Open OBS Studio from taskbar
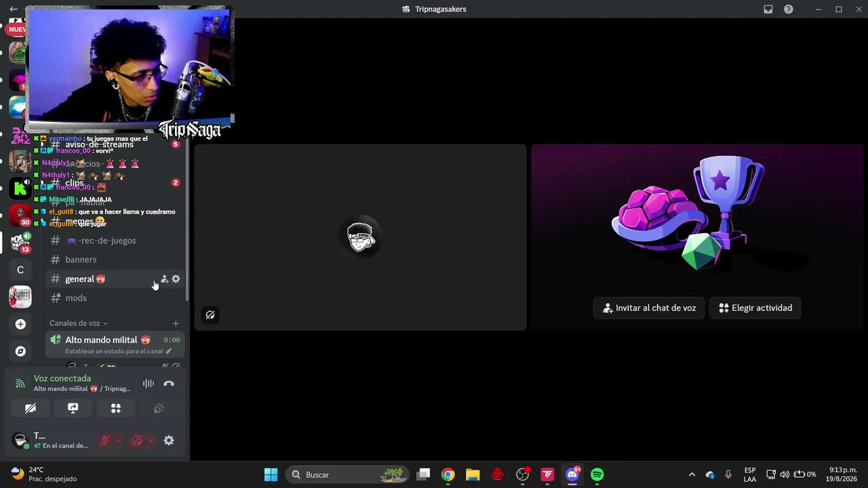Viewport: 868px width, 488px height. pos(522,474)
